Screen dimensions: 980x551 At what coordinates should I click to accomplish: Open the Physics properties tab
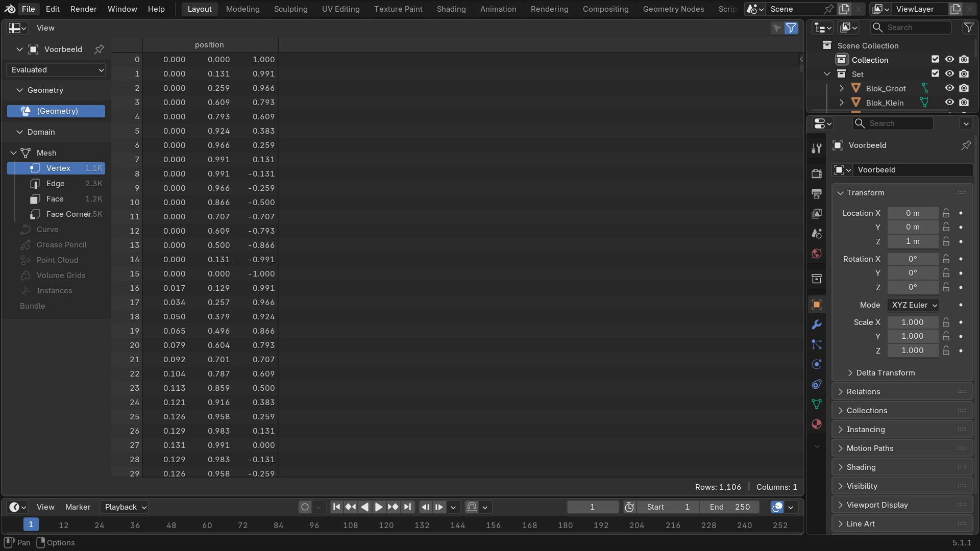[817, 364]
